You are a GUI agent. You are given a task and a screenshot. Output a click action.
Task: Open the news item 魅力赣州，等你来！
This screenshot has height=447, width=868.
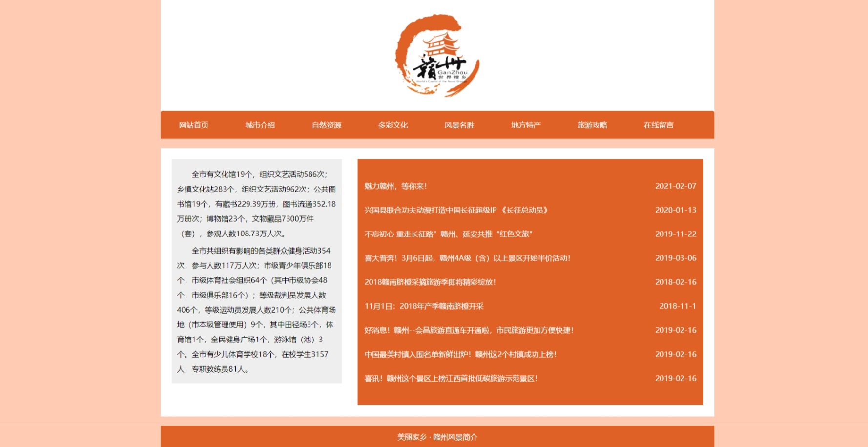(396, 186)
